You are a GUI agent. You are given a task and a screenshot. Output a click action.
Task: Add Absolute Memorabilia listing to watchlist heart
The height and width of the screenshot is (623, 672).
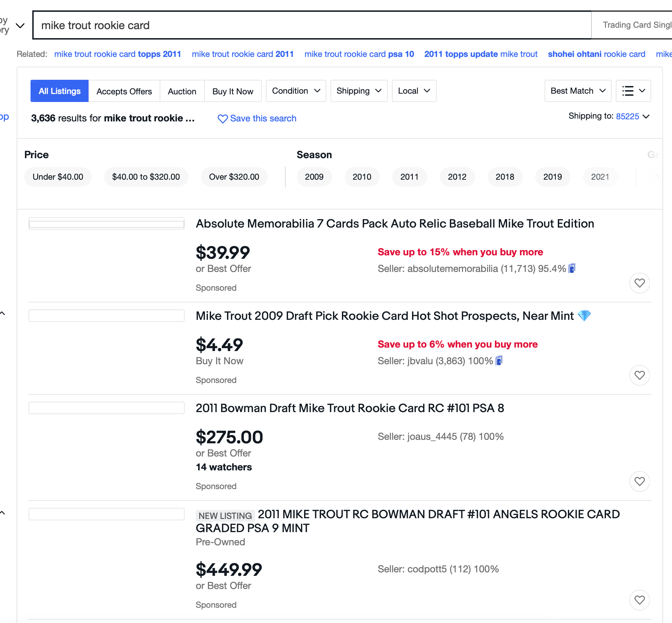coord(639,283)
